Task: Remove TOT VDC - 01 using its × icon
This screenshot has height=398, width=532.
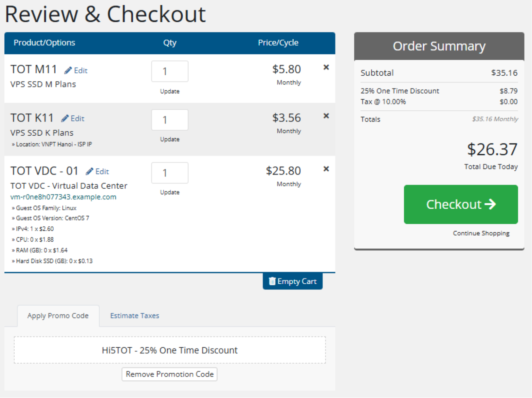Action: (326, 169)
